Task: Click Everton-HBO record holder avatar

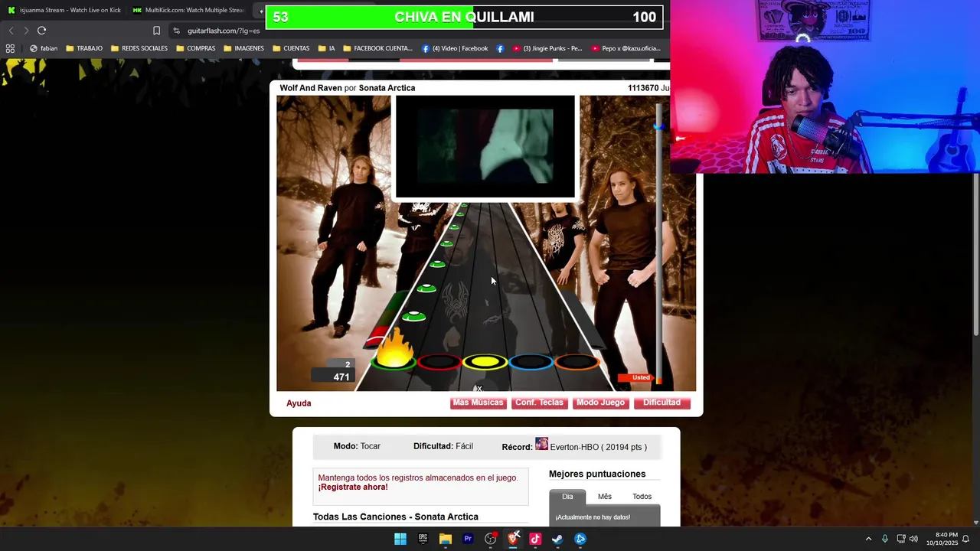Action: [x=541, y=445]
